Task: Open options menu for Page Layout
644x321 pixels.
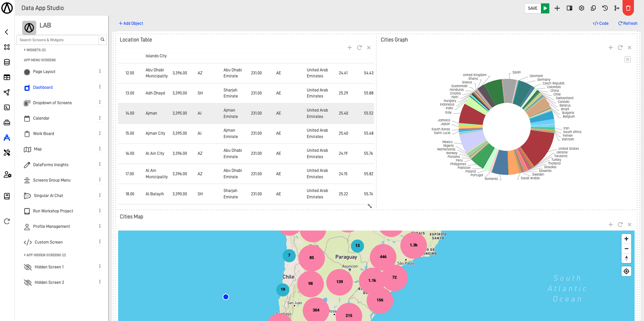Action: point(100,71)
